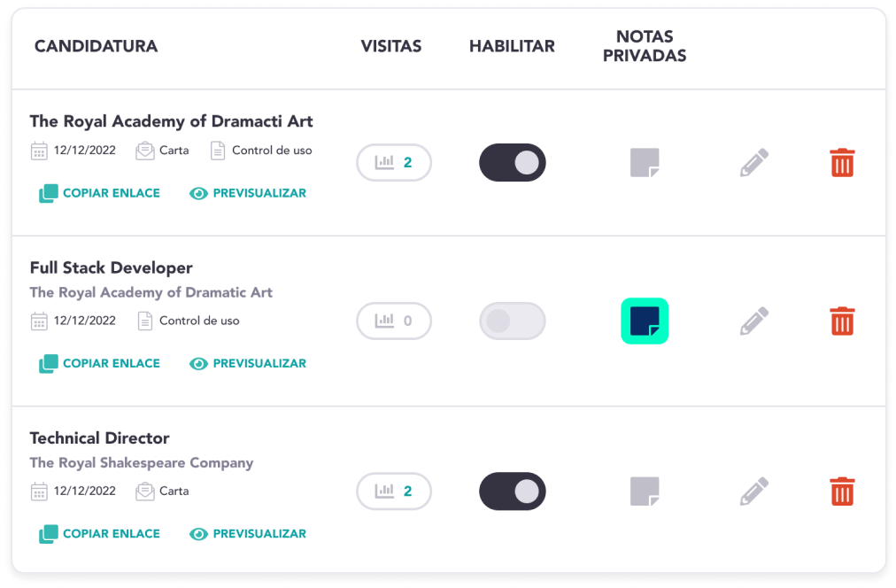Open highlighted private note for Full Stack Developer
This screenshot has height=588, width=896.
(645, 321)
